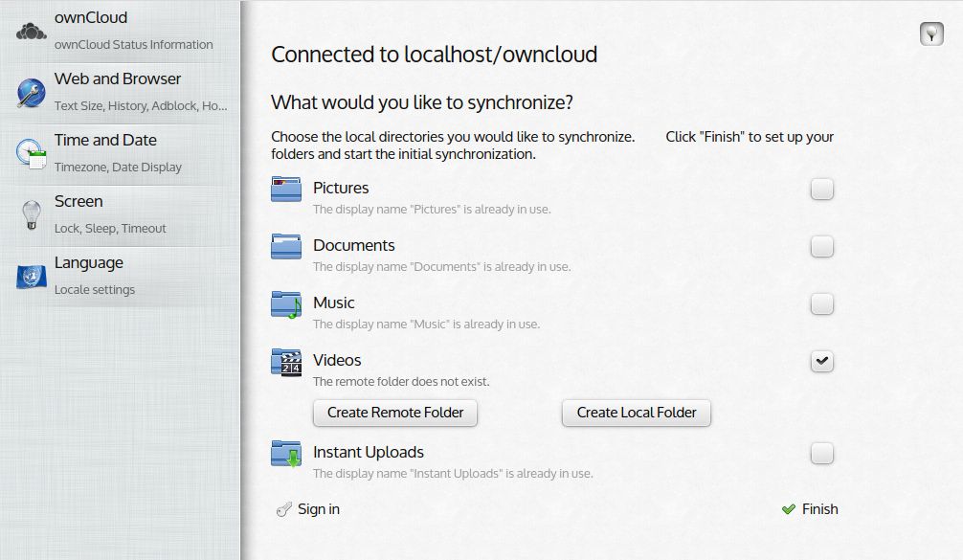The width and height of the screenshot is (963, 560).
Task: Click 'Text Size, History, Adblock' subtitle
Action: pos(141,105)
